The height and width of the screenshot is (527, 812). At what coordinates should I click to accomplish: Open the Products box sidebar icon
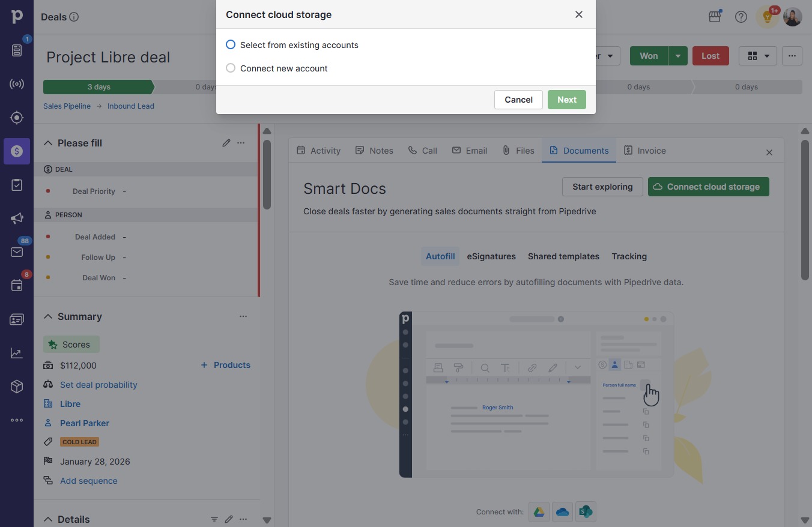[17, 387]
